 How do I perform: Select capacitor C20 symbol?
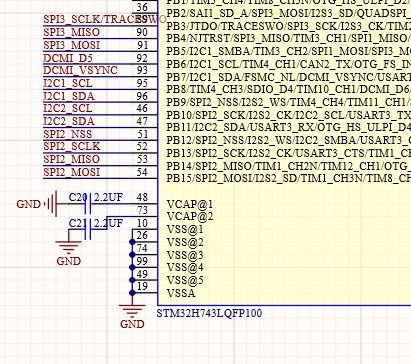coord(88,204)
